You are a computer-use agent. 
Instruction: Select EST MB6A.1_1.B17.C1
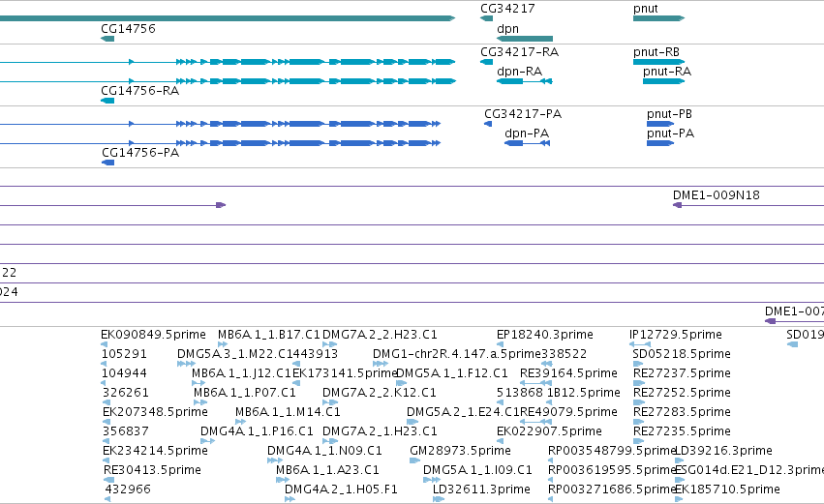pyautogui.click(x=268, y=335)
